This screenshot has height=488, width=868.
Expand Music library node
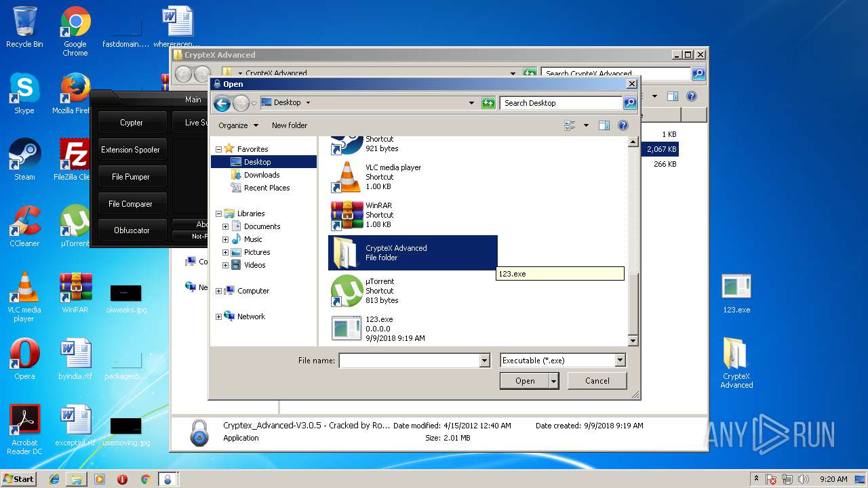point(225,239)
